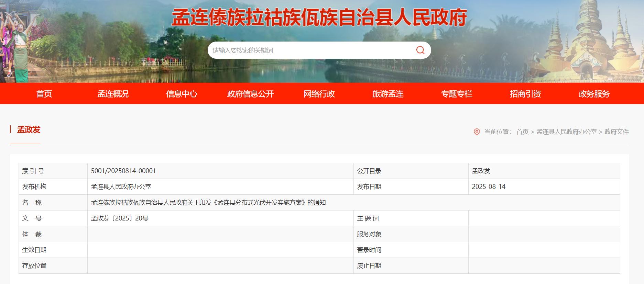Select the 孟政发 section tab heading

click(x=29, y=129)
